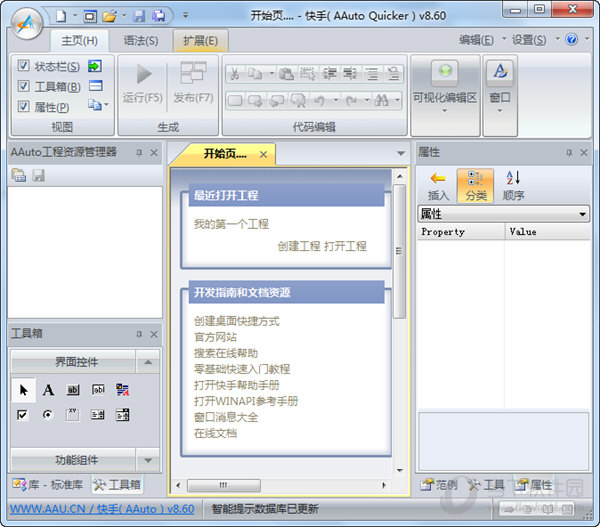The height and width of the screenshot is (527, 600).
Task: Switch to the 范例 tab in properties pane
Action: coord(439,485)
